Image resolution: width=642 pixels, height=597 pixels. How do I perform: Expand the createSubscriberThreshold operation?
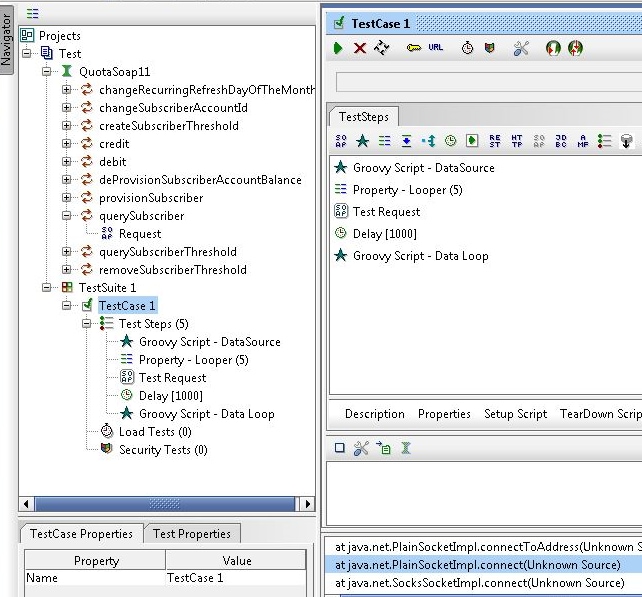pyautogui.click(x=66, y=125)
